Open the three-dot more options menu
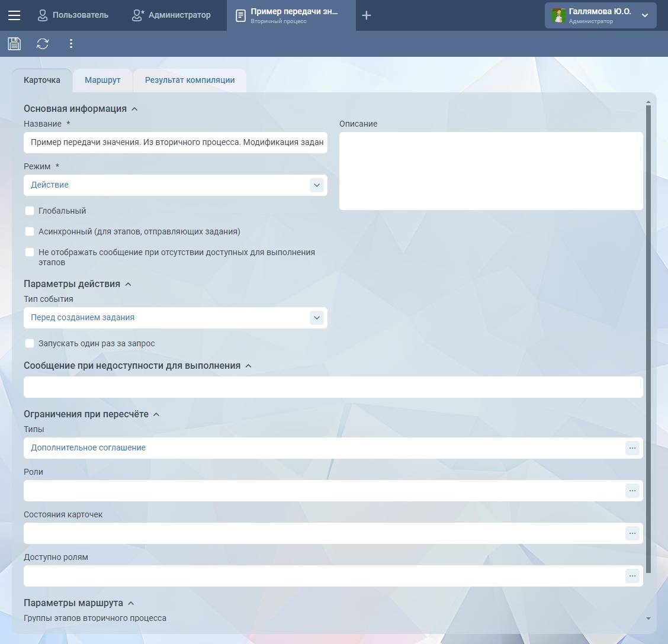This screenshot has width=668, height=644. point(71,43)
